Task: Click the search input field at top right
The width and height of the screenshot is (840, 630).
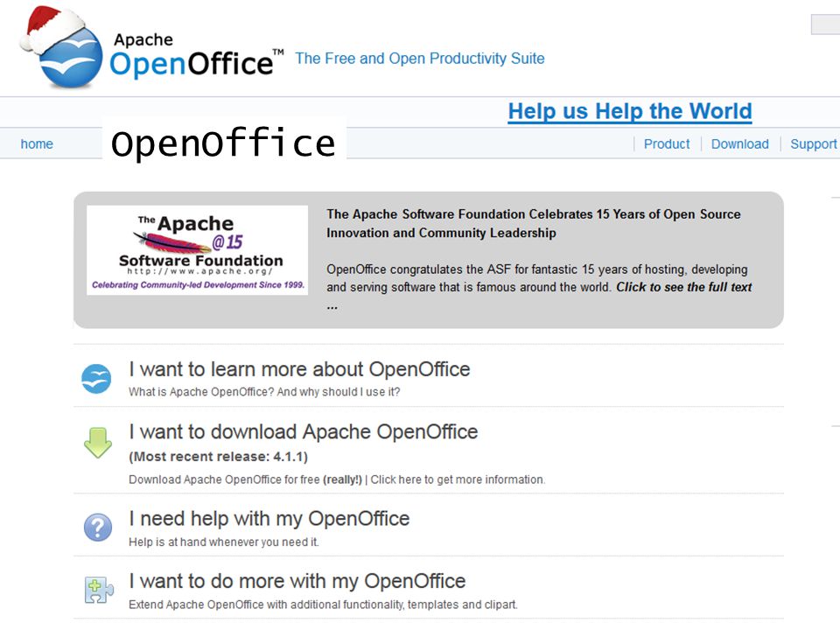Action: [x=825, y=24]
